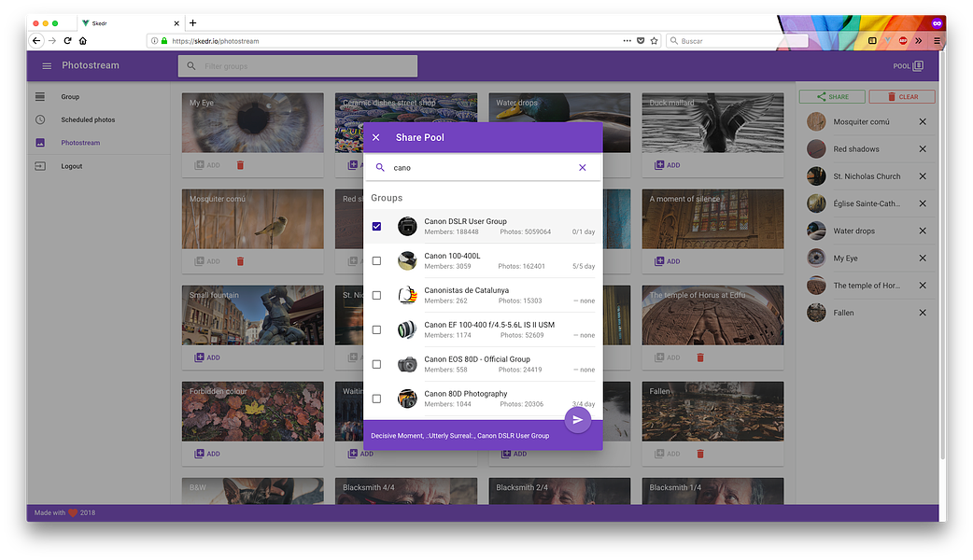Image resolution: width=973 pixels, height=560 pixels.
Task: Remove St. Nicholas Church from the pool
Action: 923,176
